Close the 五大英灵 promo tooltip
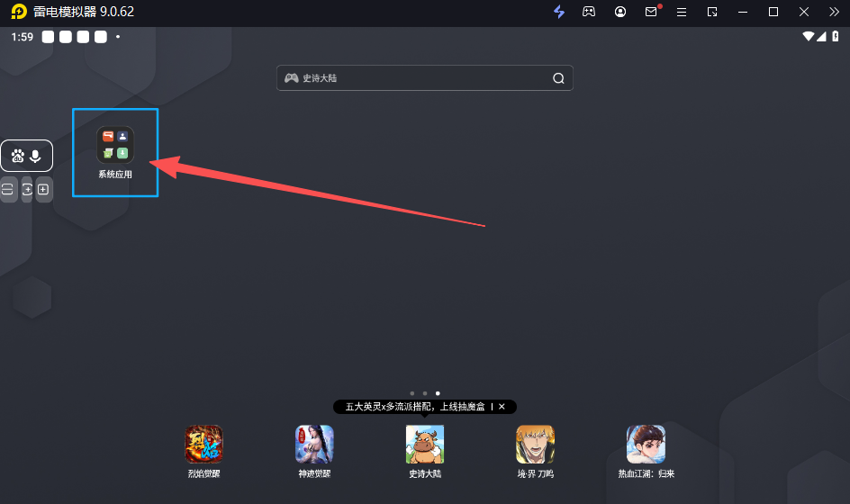This screenshot has height=504, width=850. 502,407
